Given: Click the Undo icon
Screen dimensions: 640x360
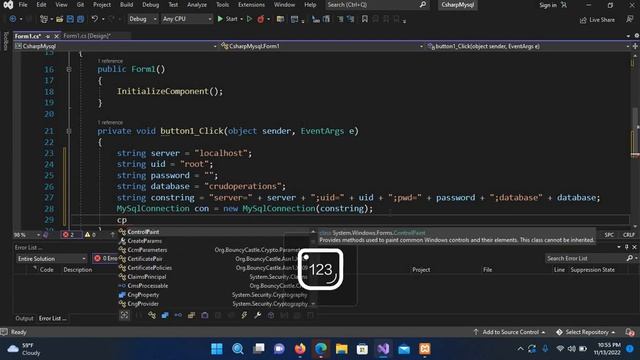Looking at the screenshot, I should click(x=94, y=19).
